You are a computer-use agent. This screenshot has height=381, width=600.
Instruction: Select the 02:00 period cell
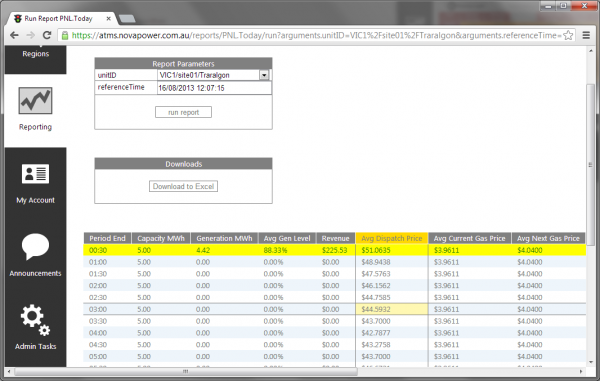tap(98, 286)
